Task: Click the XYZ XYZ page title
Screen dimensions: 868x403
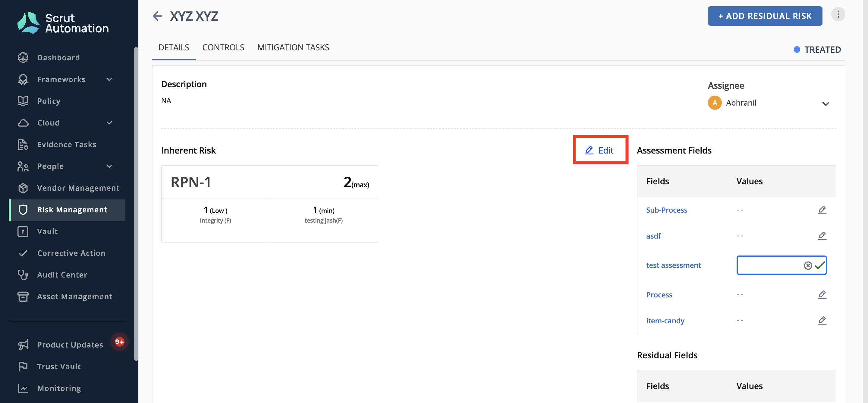Action: coord(194,16)
